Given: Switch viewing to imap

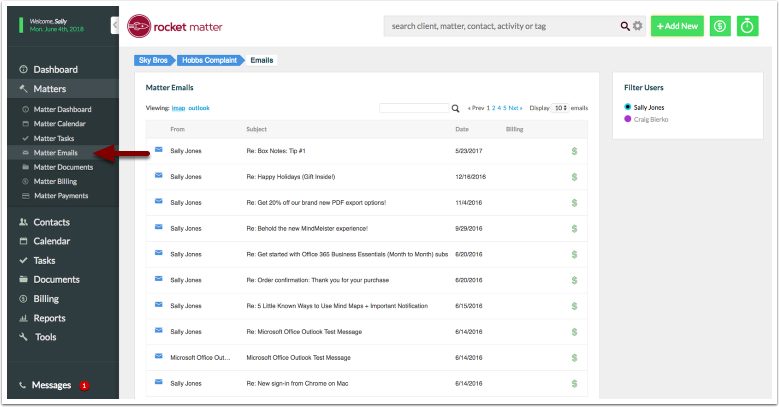Looking at the screenshot, I should coord(178,108).
